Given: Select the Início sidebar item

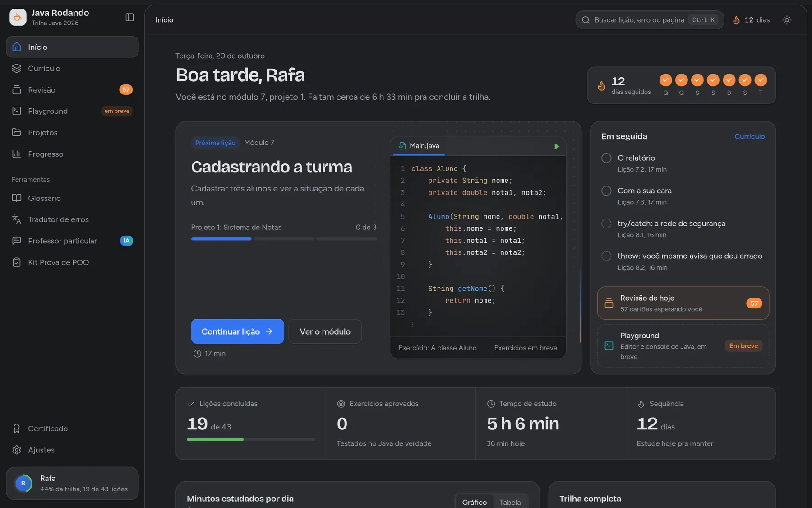Looking at the screenshot, I should 72,47.
